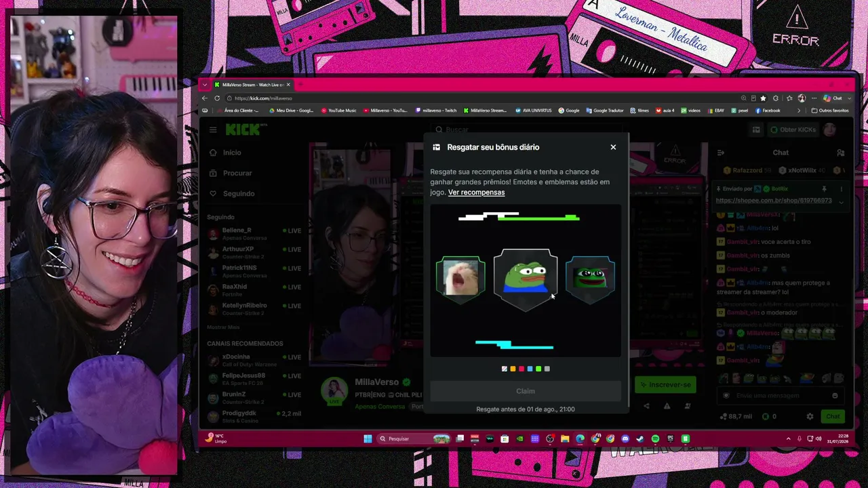Open chat settings gear
The height and width of the screenshot is (488, 868).
click(x=810, y=416)
